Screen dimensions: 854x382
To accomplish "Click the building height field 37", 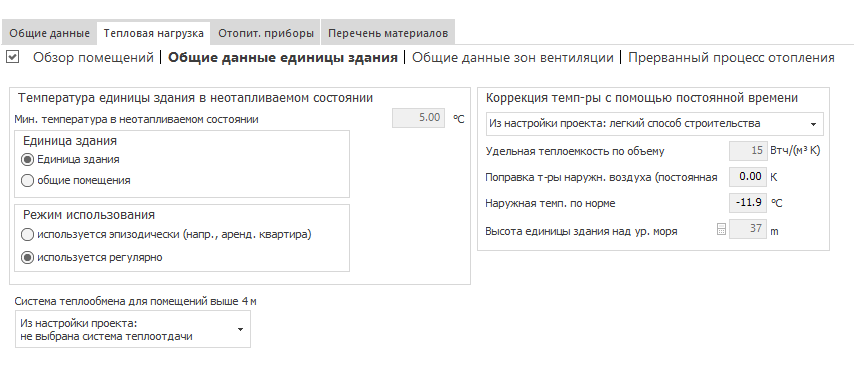I will click(748, 229).
